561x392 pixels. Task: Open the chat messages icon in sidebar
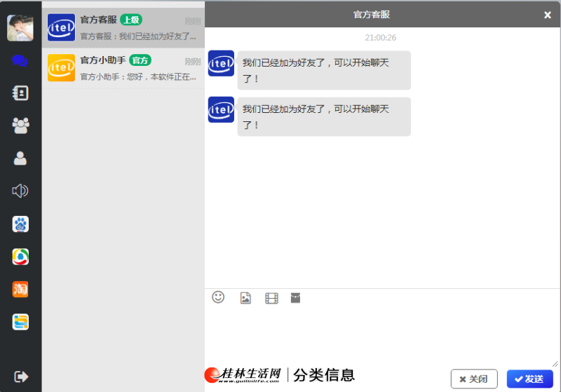click(x=20, y=61)
